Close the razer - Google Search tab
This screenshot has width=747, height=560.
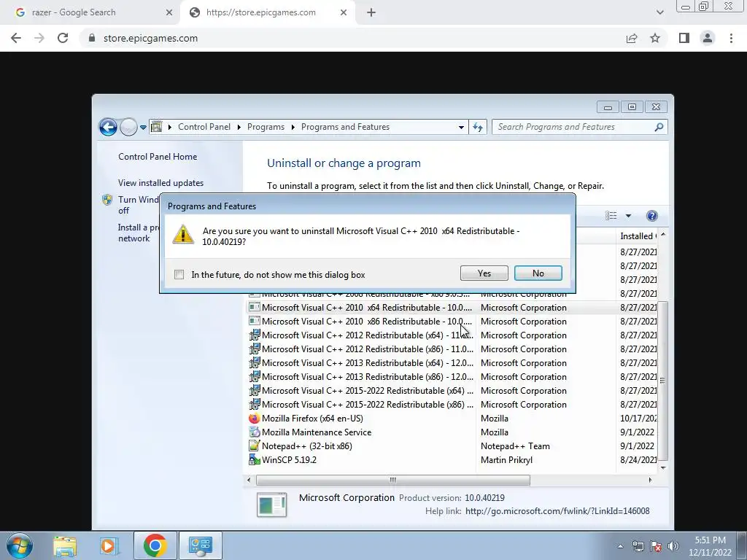tap(169, 12)
